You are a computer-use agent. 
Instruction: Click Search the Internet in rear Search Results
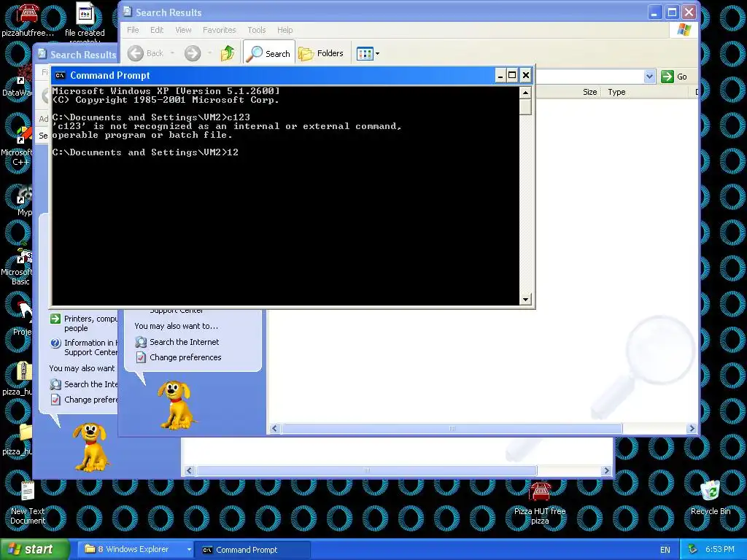pos(90,384)
